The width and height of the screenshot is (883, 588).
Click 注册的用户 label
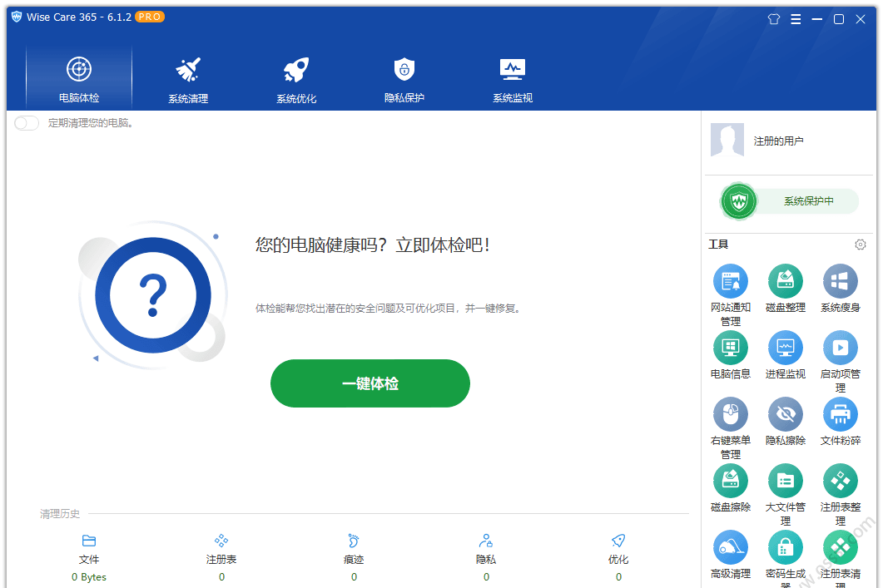pos(778,141)
